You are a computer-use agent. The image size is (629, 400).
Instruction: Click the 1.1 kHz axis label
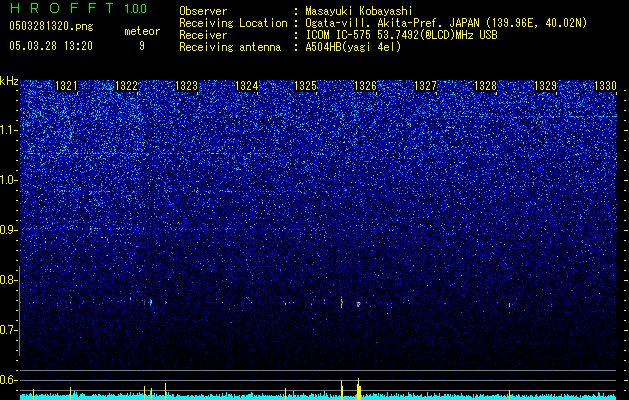tap(9, 130)
